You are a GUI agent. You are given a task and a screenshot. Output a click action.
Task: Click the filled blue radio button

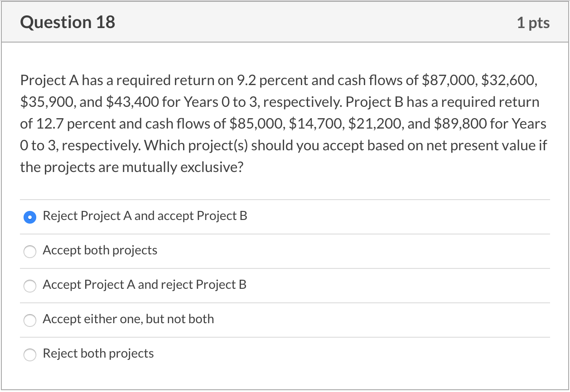[x=29, y=217]
